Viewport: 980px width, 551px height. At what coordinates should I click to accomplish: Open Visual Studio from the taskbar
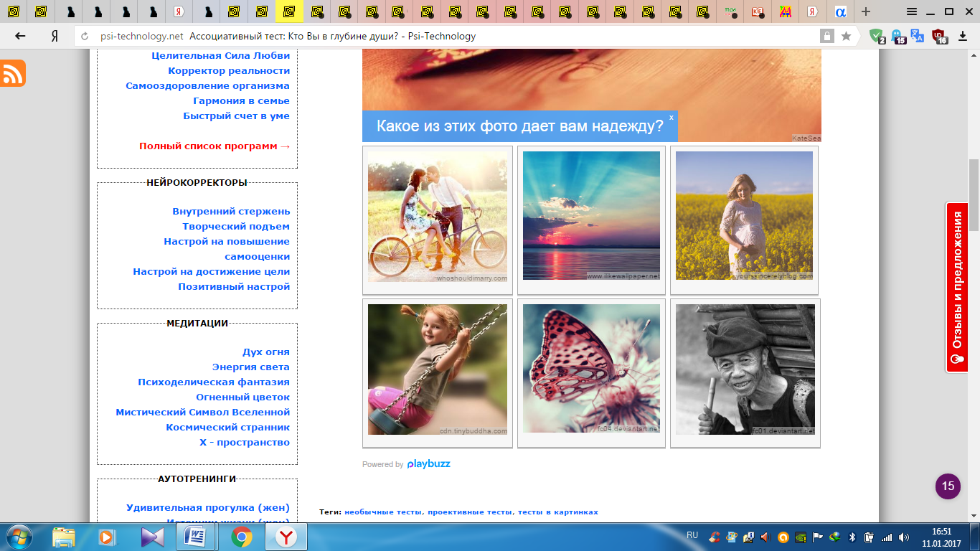(x=152, y=537)
